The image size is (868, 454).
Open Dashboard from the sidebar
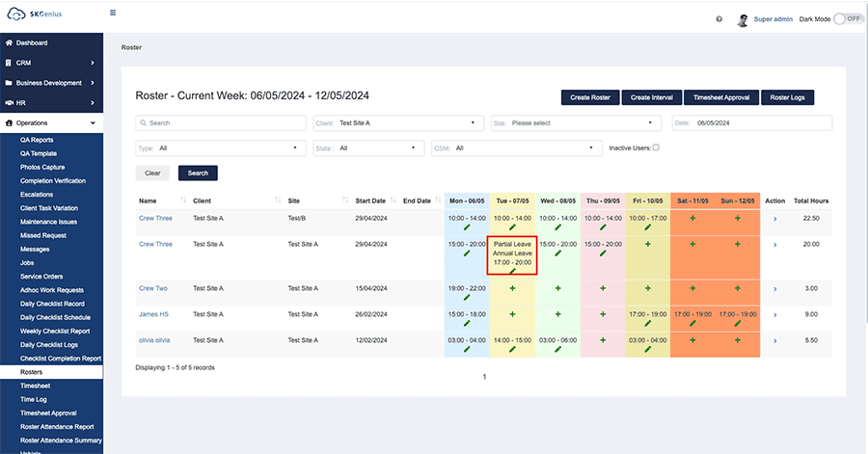(51, 42)
